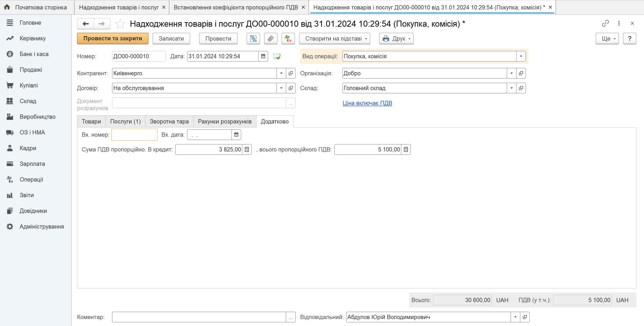Show the Дт/Кт postings icon
Screen dimensions: 644x326
coord(288,39)
